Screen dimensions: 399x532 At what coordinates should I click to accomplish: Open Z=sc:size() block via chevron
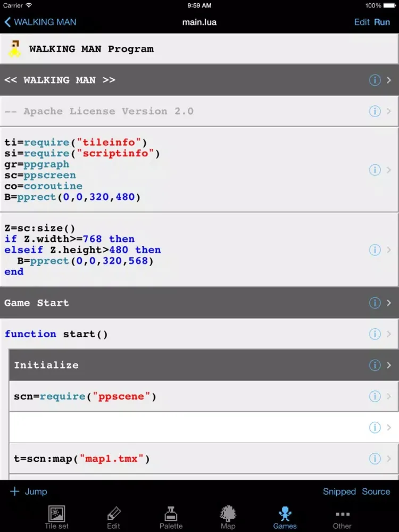[389, 250]
